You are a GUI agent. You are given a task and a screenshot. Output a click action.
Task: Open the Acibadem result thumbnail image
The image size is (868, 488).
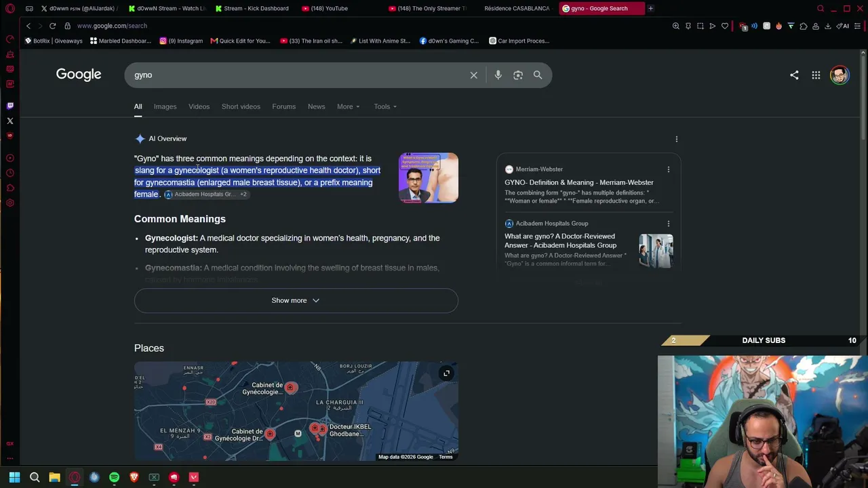(x=656, y=251)
